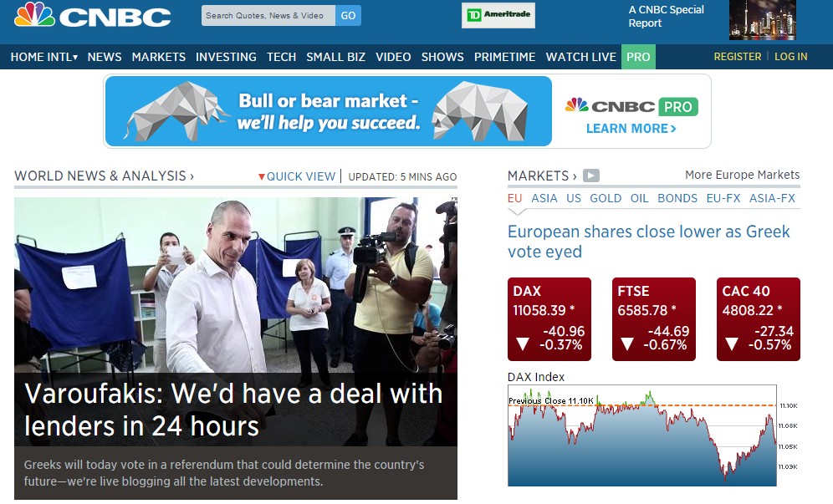Open the WATCH LIVE menu item
The width and height of the screenshot is (833, 504).
tap(580, 57)
